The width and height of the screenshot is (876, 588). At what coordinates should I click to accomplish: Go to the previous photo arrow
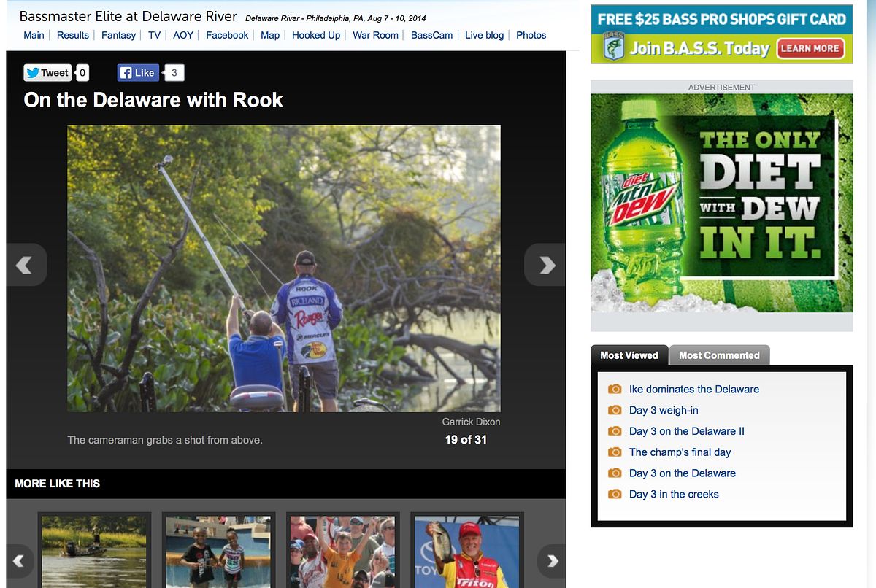[25, 265]
